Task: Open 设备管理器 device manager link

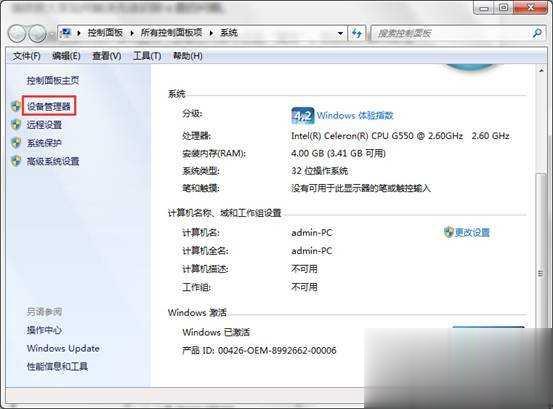Action: (x=49, y=106)
